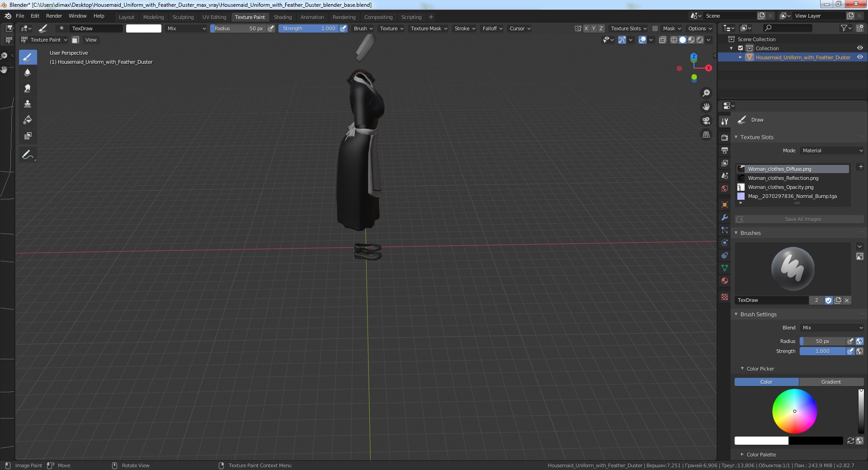Click the viewport zoom magnifier icon
This screenshot has height=470, width=868.
tap(706, 93)
